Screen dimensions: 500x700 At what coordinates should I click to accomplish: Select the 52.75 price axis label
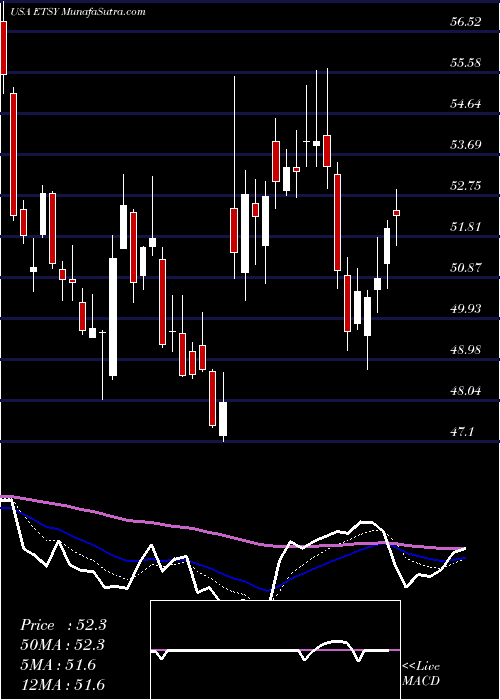[x=466, y=186]
